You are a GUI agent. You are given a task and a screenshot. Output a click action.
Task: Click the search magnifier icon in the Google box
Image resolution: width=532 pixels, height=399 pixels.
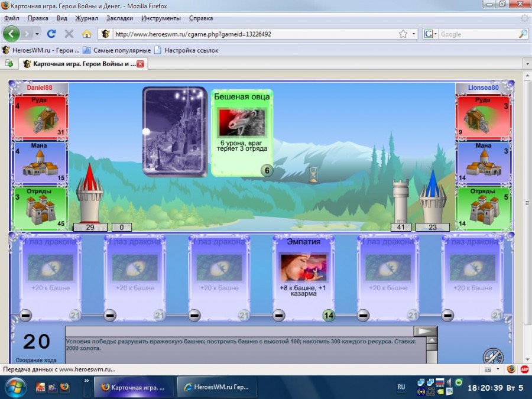[x=523, y=34]
